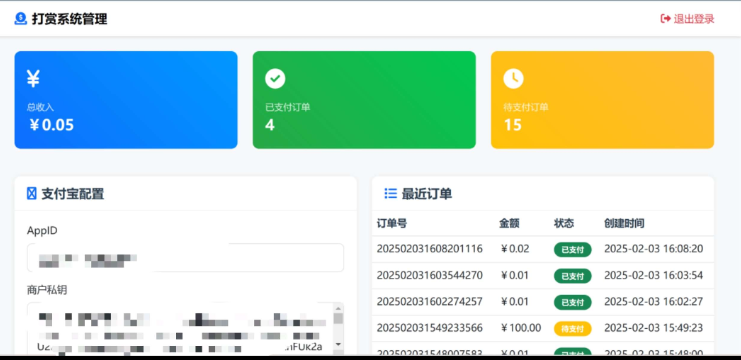Click the 订单号 column header

[392, 223]
